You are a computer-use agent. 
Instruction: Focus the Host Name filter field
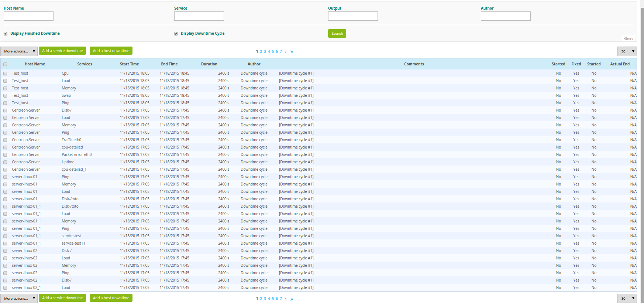pyautogui.click(x=28, y=16)
